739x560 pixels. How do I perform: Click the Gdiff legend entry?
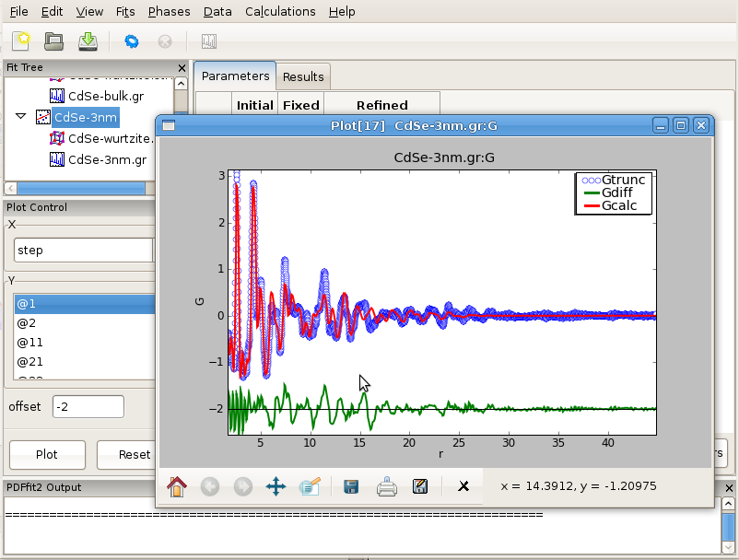(608, 192)
